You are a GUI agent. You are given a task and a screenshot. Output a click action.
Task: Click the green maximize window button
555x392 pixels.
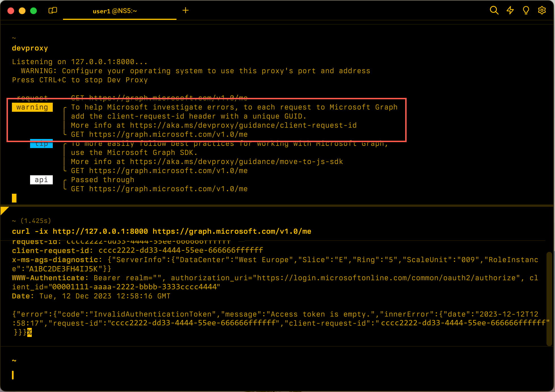point(33,11)
